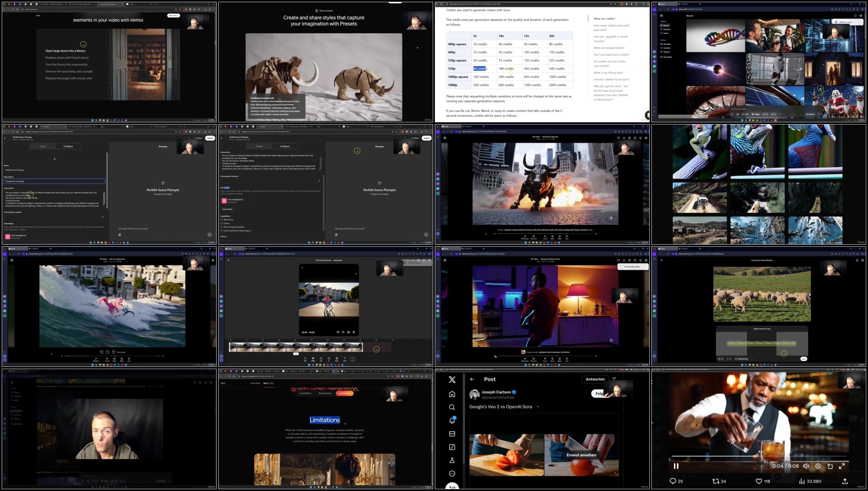Screen dimensions: 868x491
Task: Open picture-in-picture on the bartender video
Action: click(830, 466)
